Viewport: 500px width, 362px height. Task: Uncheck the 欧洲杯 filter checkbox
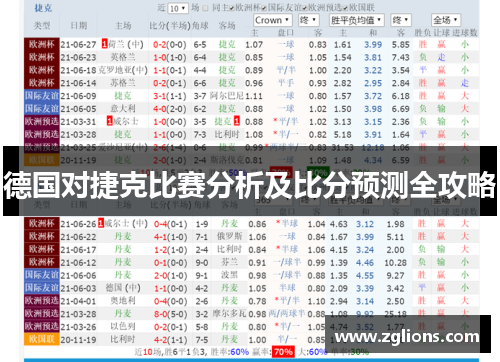232,8
